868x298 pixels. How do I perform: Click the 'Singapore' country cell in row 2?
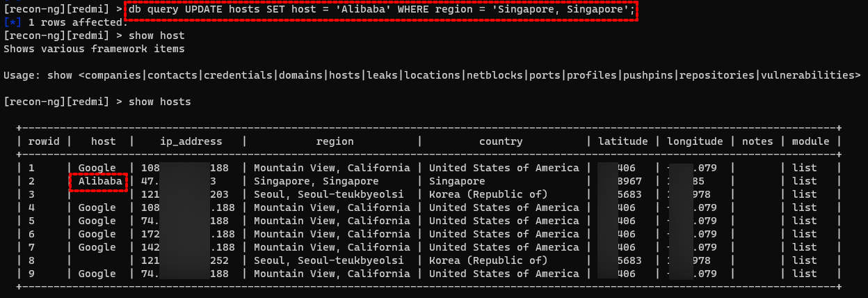pos(457,181)
